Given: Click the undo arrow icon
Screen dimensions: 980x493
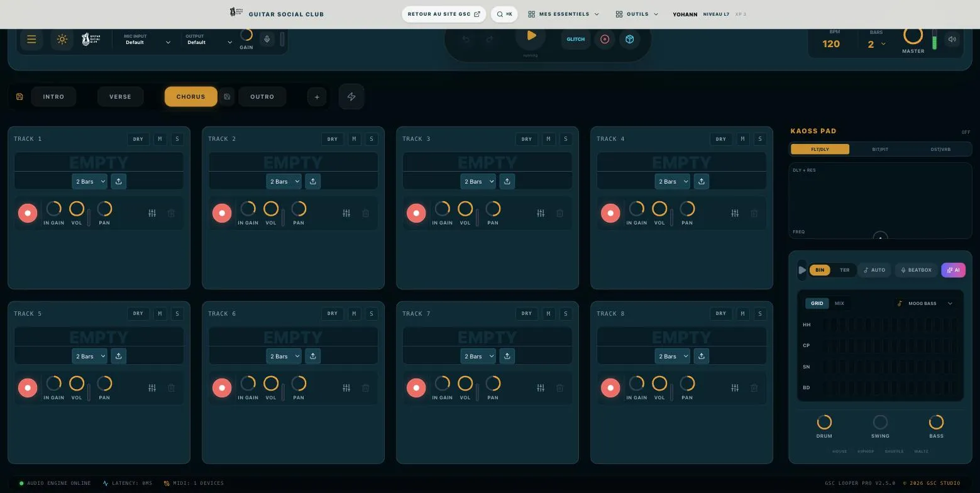Looking at the screenshot, I should pos(466,39).
